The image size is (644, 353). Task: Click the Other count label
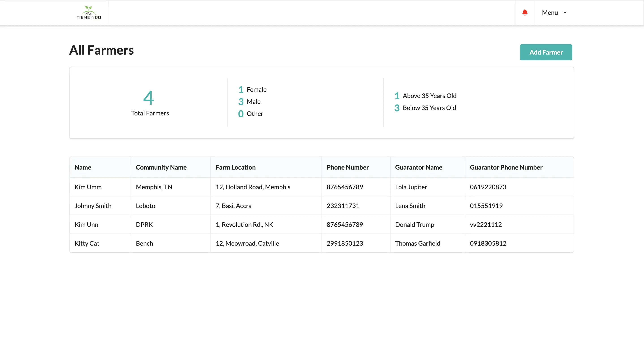(255, 113)
